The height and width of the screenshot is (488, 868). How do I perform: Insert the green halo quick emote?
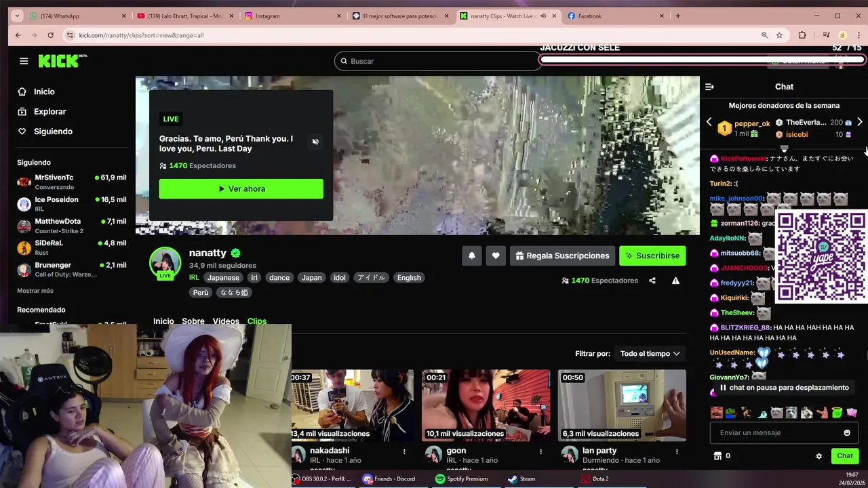tap(837, 412)
